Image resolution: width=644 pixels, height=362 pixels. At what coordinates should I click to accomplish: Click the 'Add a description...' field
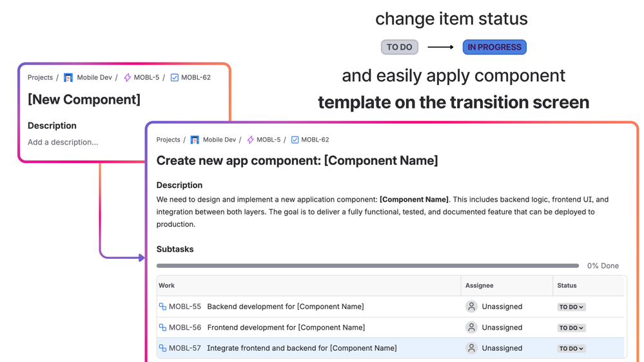(63, 142)
